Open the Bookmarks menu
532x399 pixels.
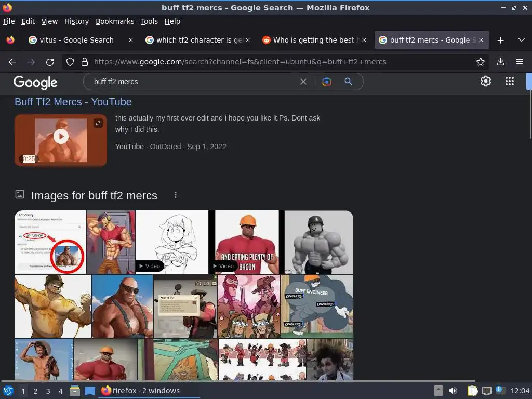(115, 21)
